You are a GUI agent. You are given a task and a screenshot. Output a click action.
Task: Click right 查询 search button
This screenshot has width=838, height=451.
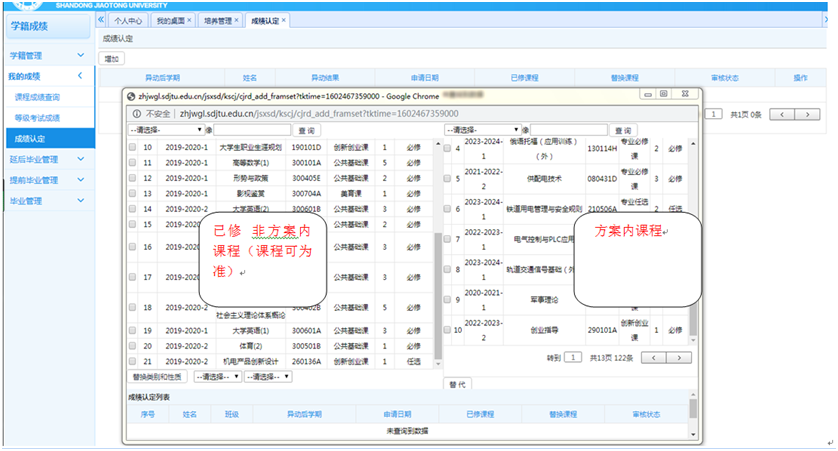point(623,130)
